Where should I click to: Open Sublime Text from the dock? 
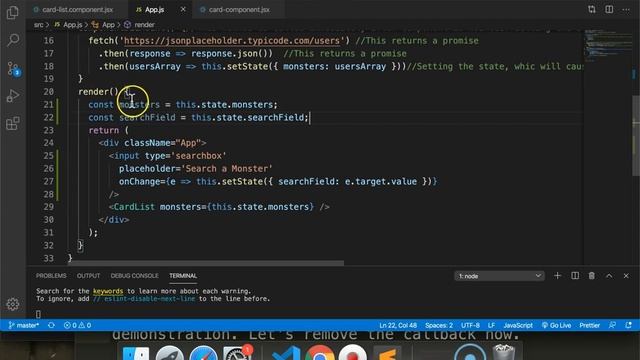click(387, 353)
